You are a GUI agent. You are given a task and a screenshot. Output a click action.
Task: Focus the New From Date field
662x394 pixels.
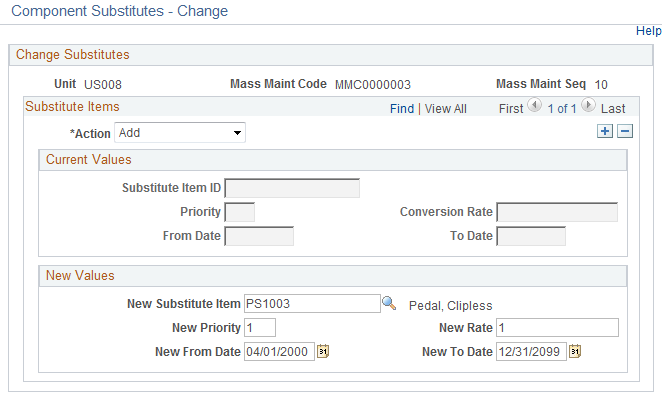click(x=279, y=351)
